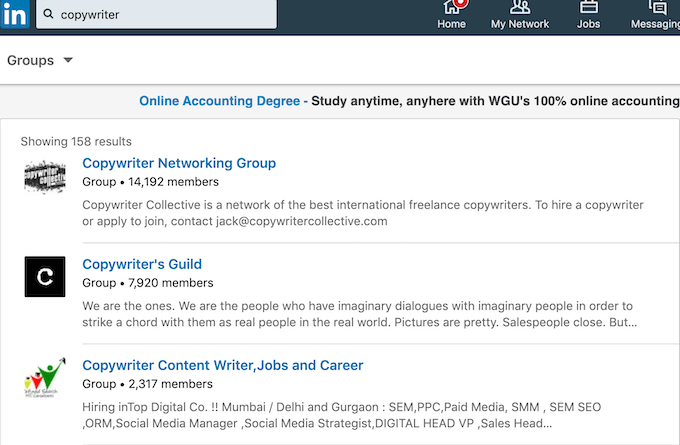The height and width of the screenshot is (445, 680).
Task: Expand the Groups filter dropdown arrow
Action: click(x=68, y=60)
